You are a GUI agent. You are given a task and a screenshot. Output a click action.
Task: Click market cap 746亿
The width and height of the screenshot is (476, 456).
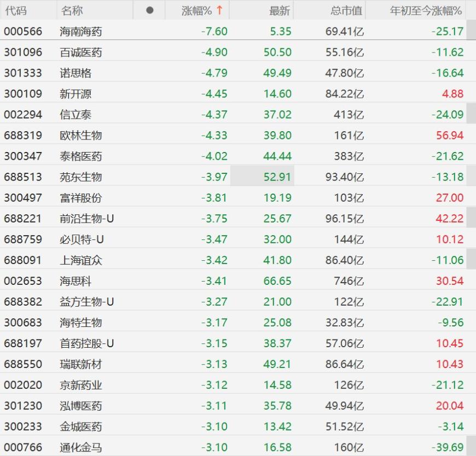(349, 281)
